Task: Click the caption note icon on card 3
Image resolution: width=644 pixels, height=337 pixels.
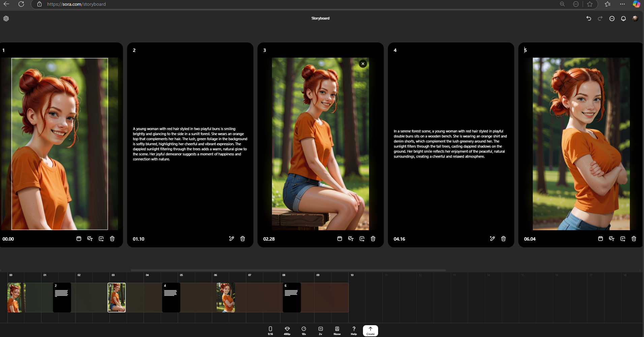Action: 362,239
